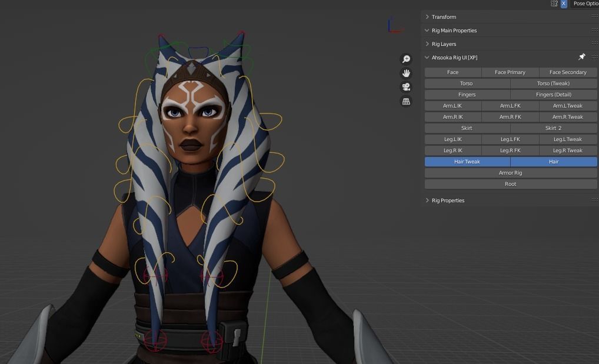Click the pose mirror butterfly icon
This screenshot has height=364, width=599.
[x=554, y=4]
